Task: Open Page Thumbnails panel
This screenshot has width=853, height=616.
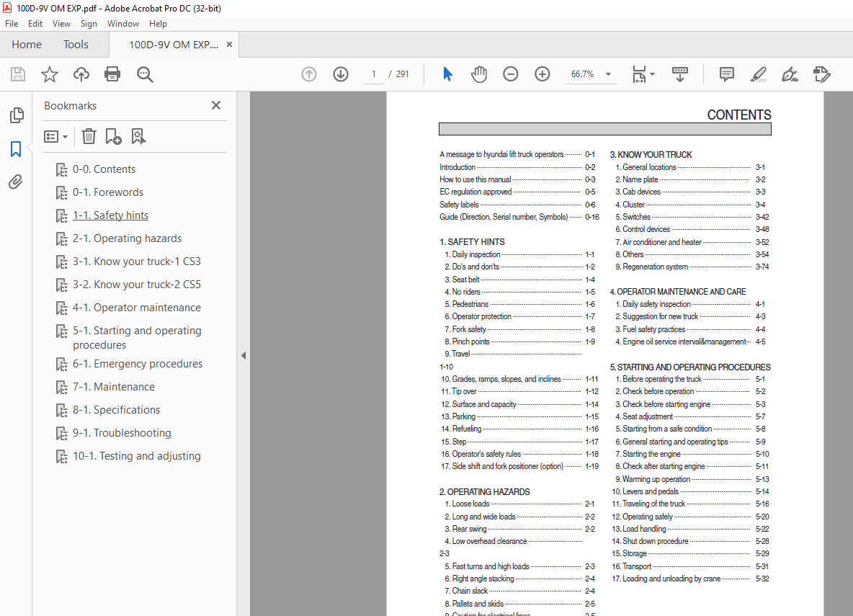Action: pos(17,115)
